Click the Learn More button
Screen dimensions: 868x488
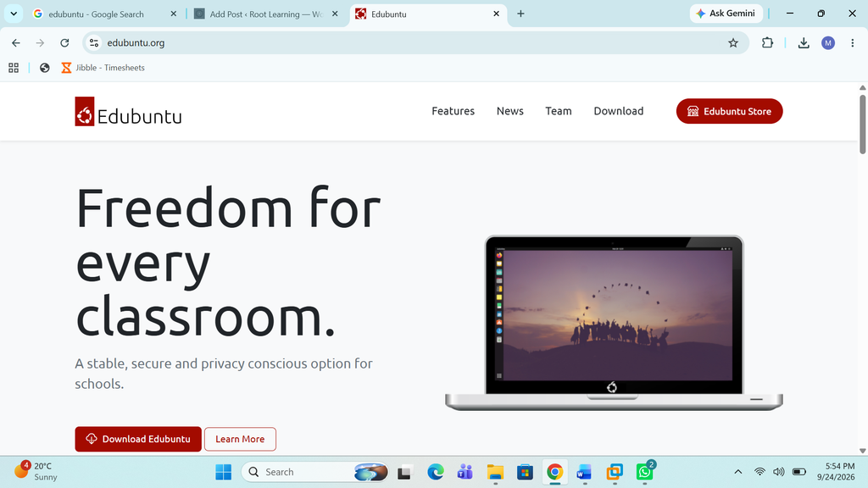pyautogui.click(x=240, y=440)
